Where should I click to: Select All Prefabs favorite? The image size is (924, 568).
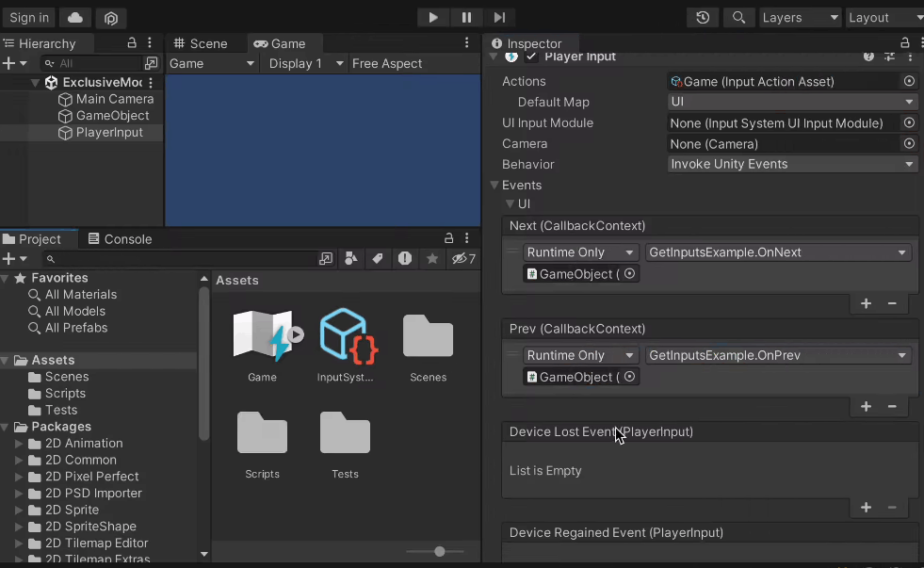68,328
